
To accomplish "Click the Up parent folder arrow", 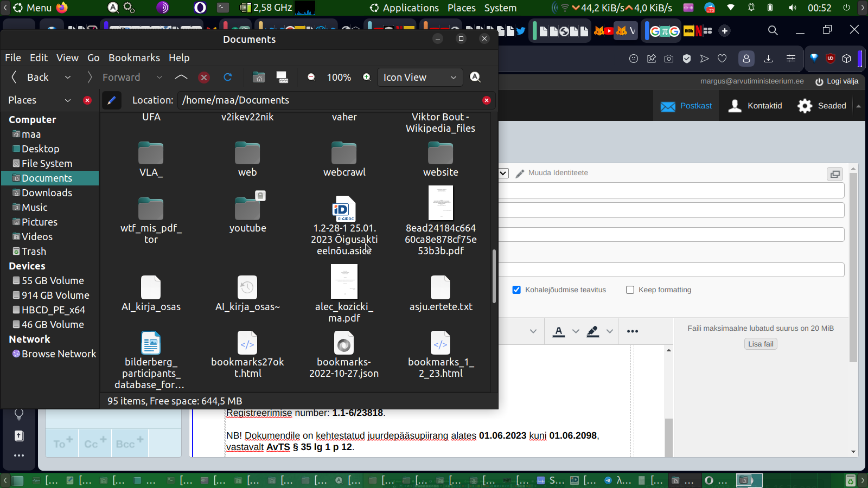I will tap(181, 78).
